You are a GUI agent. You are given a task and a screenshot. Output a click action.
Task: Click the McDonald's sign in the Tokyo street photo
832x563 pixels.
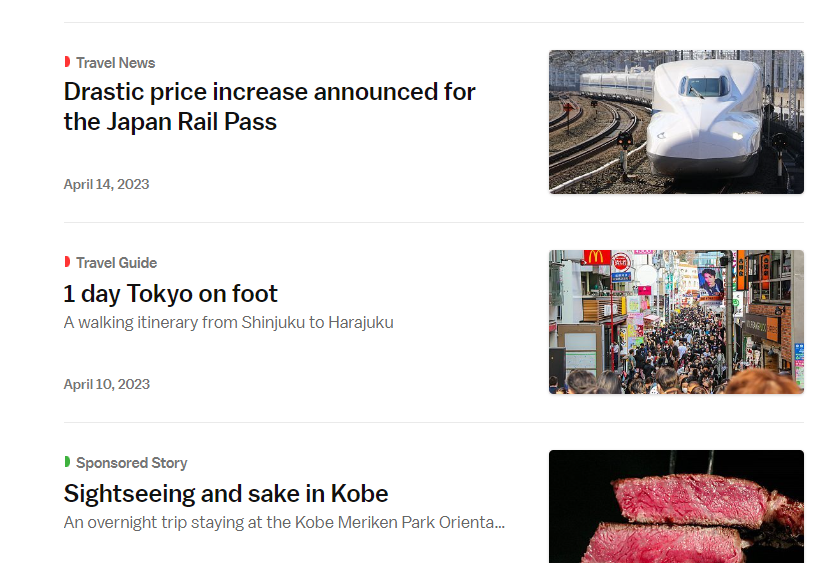[x=597, y=258]
